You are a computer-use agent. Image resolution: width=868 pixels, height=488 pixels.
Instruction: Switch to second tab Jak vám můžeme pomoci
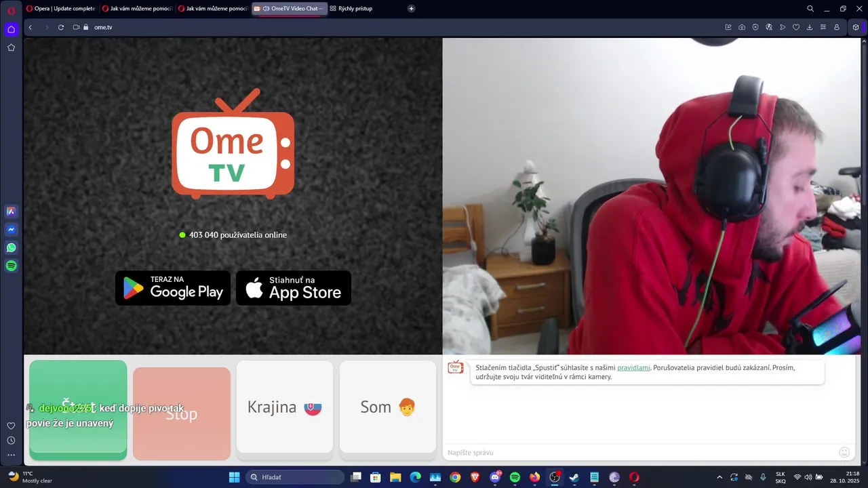[x=137, y=9]
